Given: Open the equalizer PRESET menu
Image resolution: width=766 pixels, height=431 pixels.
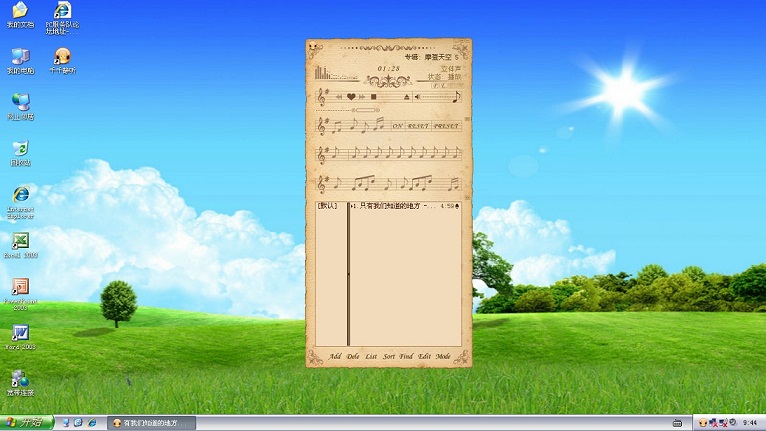Looking at the screenshot, I should click(447, 126).
